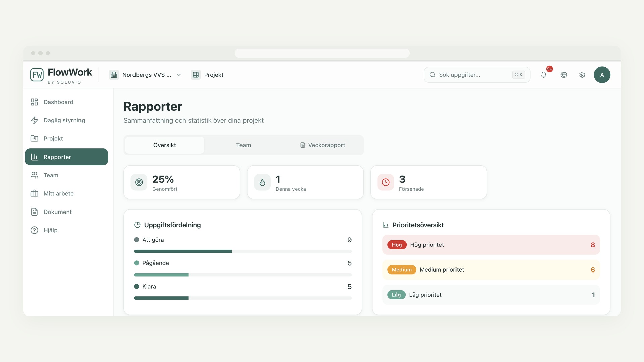This screenshot has width=644, height=362.
Task: Select the Medium prioritet row
Action: click(x=491, y=270)
